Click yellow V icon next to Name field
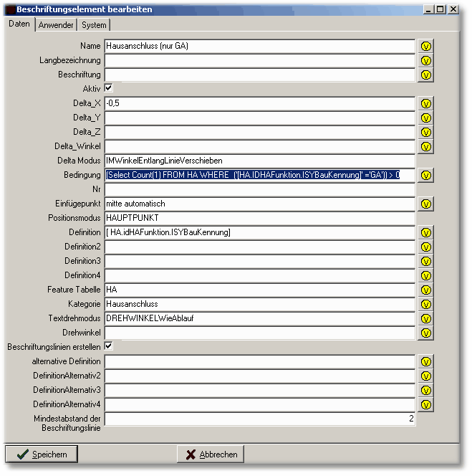 426,46
